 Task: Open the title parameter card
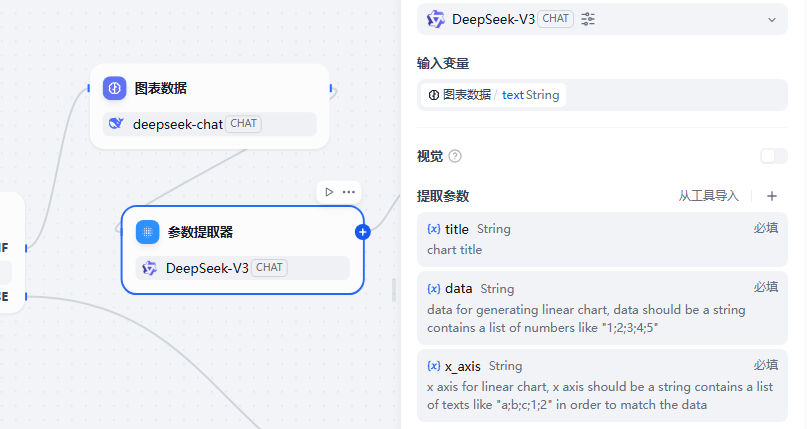click(602, 240)
